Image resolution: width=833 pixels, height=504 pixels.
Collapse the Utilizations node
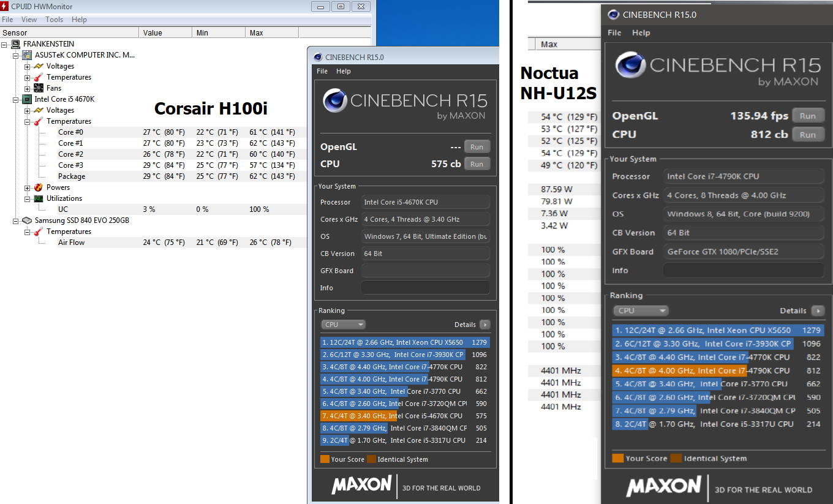point(27,198)
